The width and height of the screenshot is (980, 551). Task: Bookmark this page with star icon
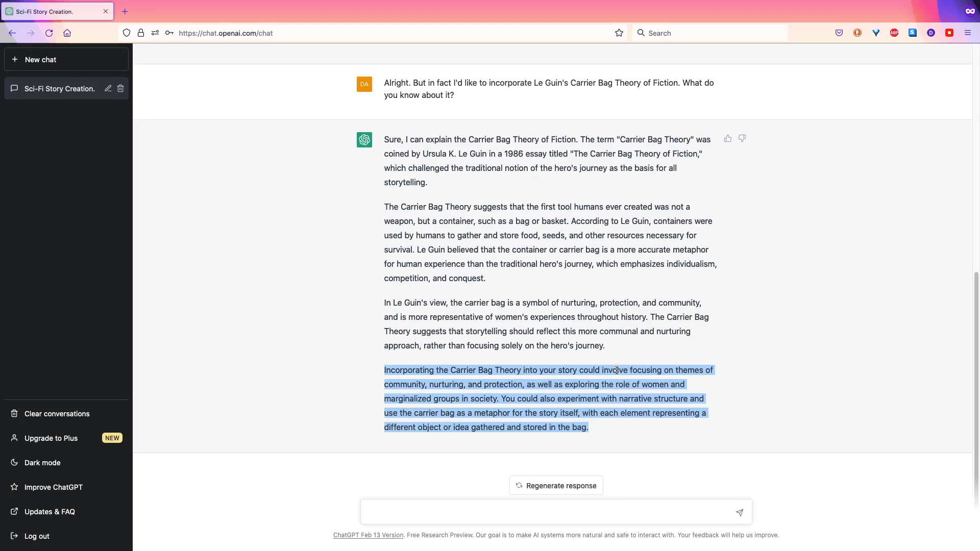tap(619, 33)
